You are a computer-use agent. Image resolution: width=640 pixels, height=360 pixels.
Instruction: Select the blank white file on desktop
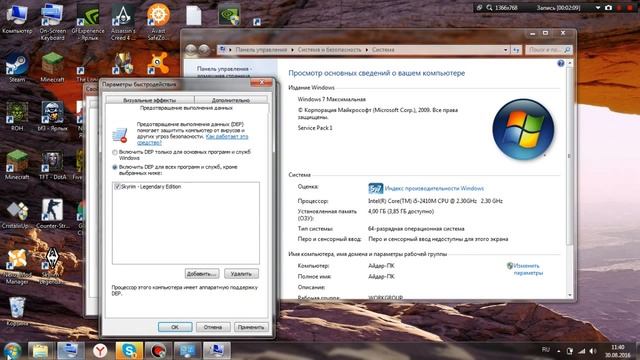pyautogui.click(x=193, y=16)
